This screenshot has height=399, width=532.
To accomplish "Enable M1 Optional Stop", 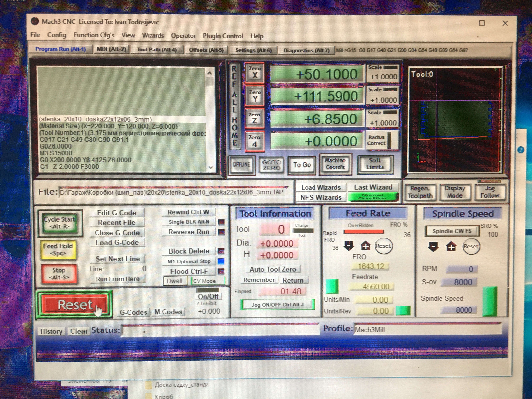I will point(189,261).
